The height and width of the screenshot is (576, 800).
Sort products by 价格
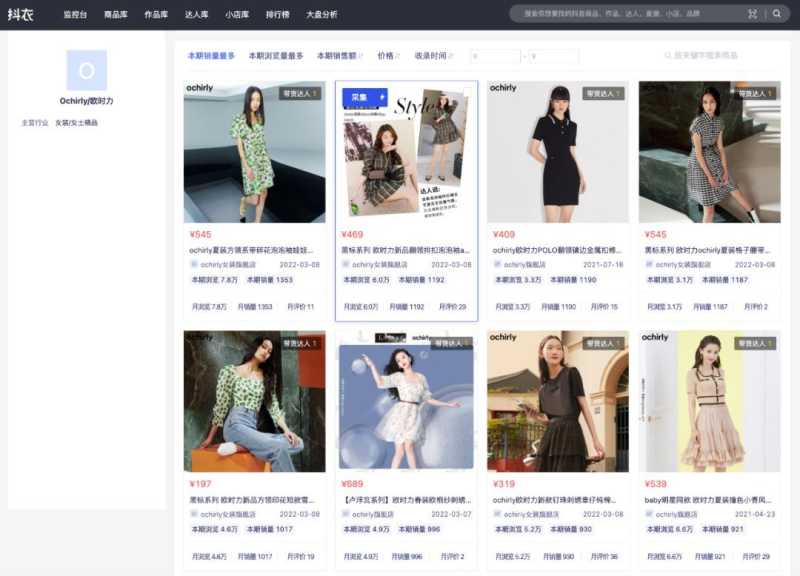point(388,56)
